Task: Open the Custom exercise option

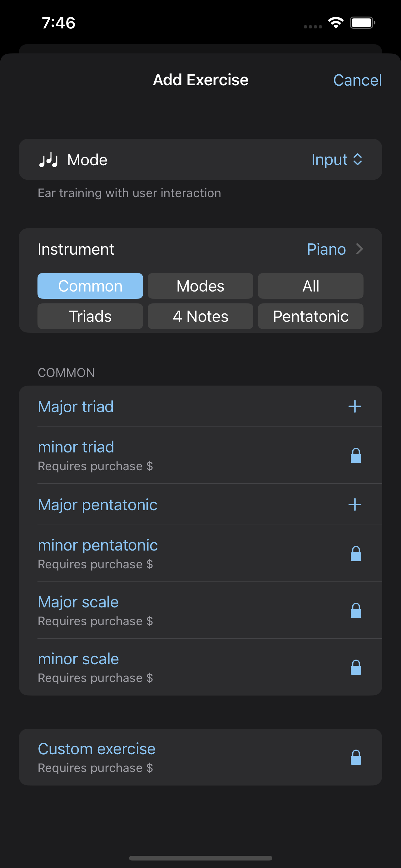Action: 200,757
